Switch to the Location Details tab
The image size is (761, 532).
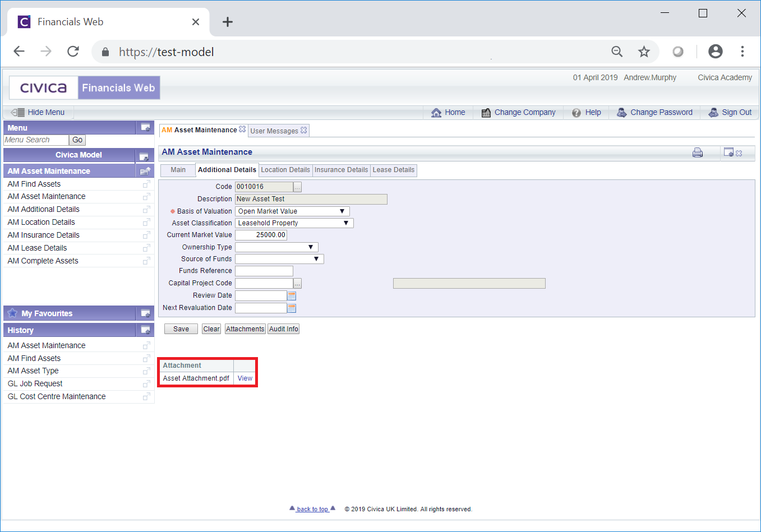coord(285,170)
